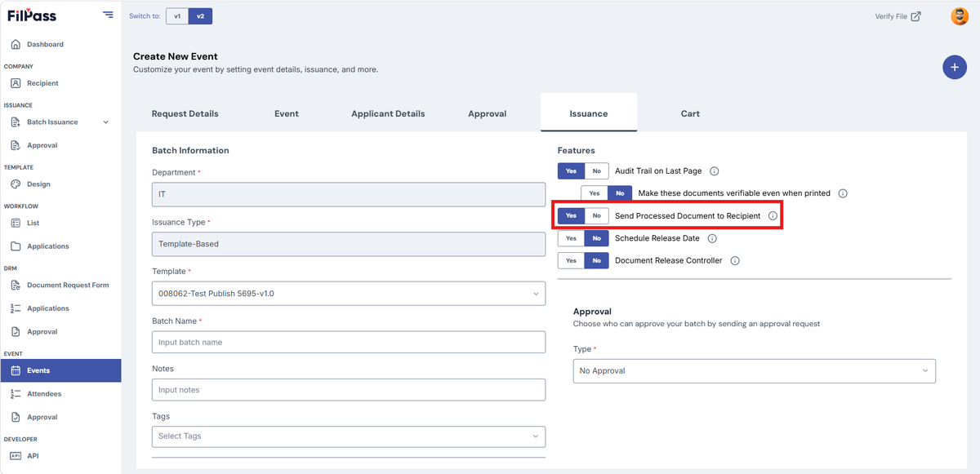The width and height of the screenshot is (980, 474).
Task: Enable Schedule Release Date with Yes
Action: (571, 238)
